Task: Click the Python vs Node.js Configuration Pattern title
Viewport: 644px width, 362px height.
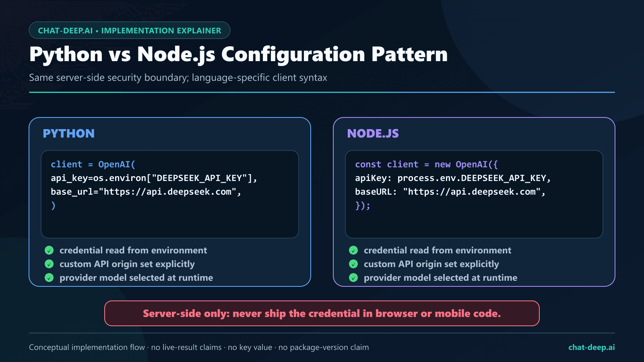Action: pos(238,55)
